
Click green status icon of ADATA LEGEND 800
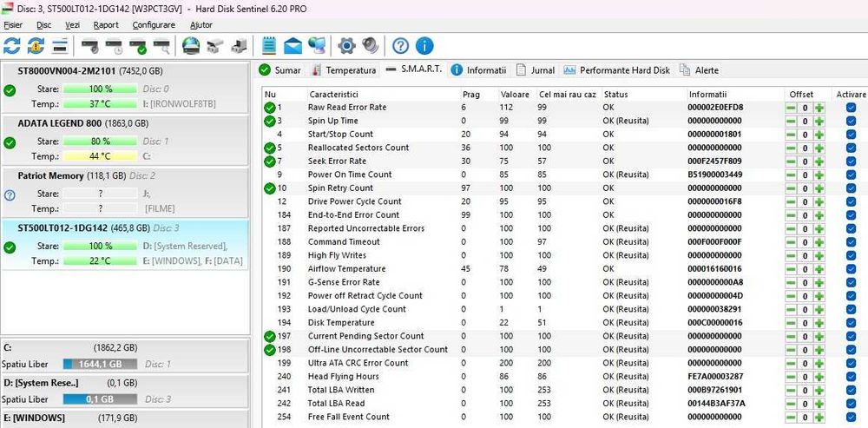click(x=10, y=143)
